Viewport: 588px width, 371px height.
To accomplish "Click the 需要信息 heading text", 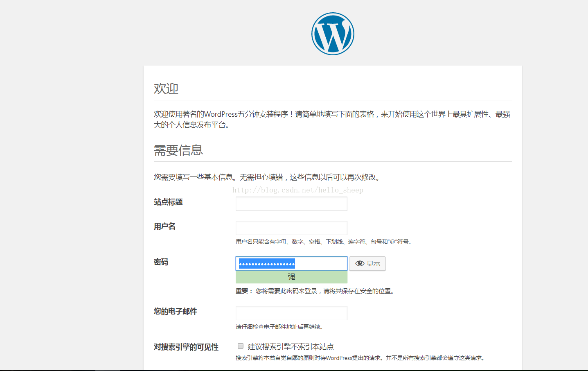I will click(178, 150).
